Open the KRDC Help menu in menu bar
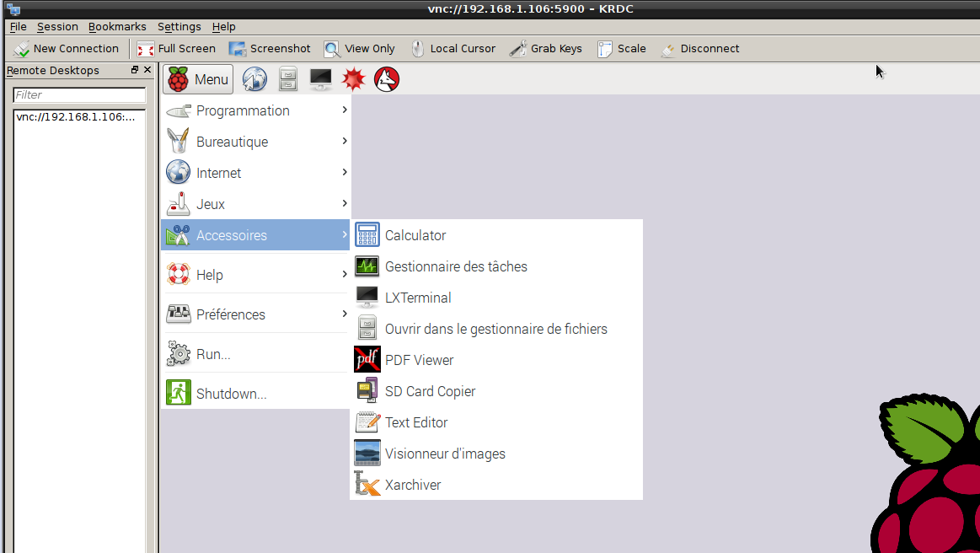The image size is (980, 553). pyautogui.click(x=224, y=26)
